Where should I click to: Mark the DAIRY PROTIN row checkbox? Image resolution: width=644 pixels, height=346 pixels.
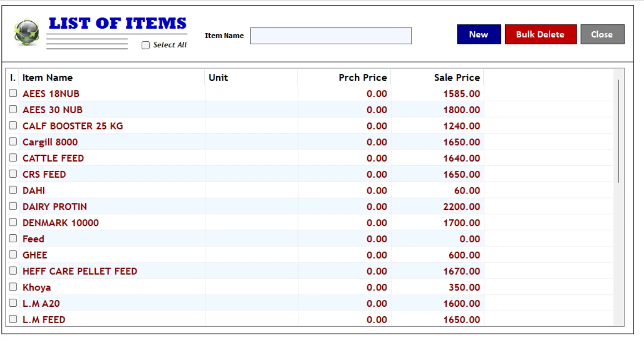pyautogui.click(x=13, y=206)
